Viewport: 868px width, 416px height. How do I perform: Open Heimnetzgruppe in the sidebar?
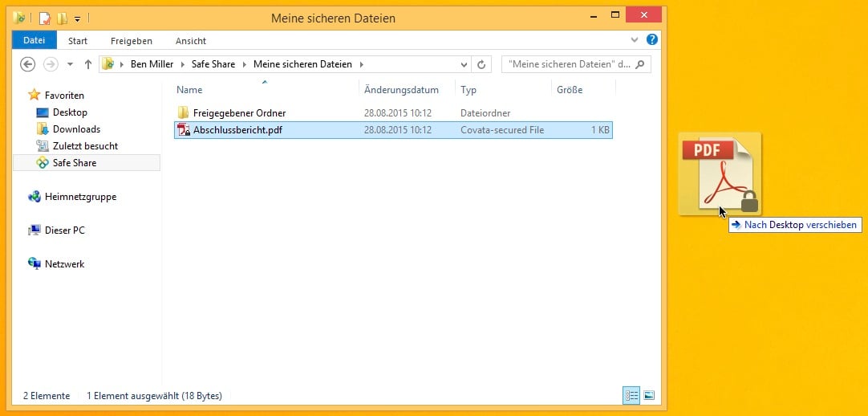[80, 197]
